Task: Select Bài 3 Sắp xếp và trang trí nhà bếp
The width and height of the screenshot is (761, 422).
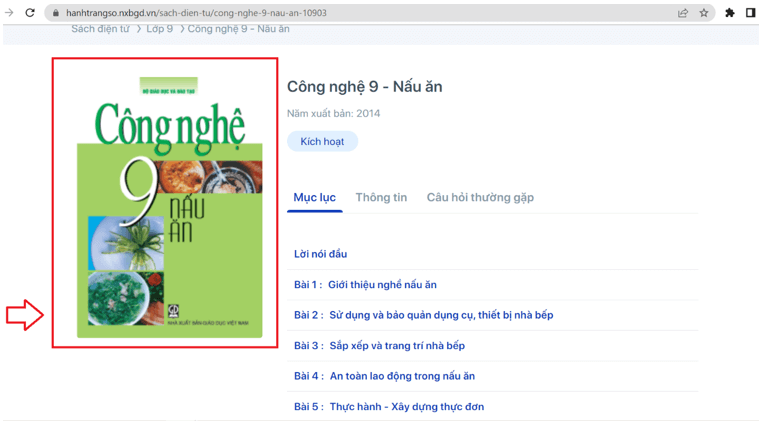Action: 379,346
